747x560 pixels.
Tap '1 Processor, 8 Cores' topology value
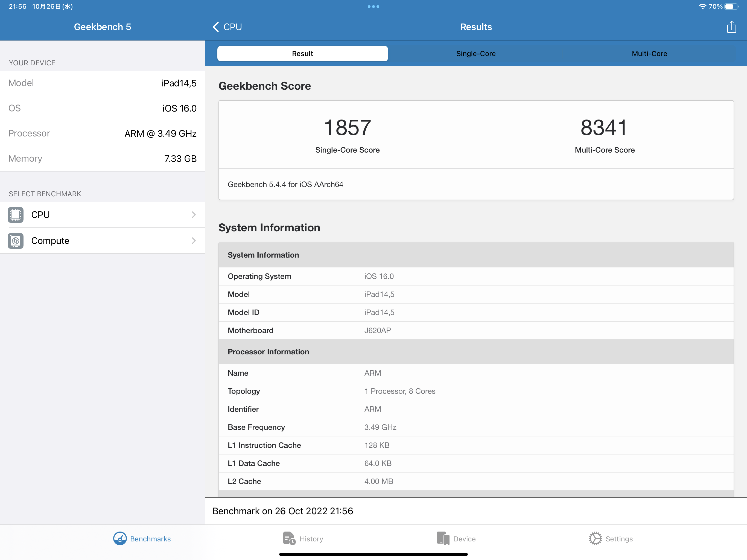400,391
